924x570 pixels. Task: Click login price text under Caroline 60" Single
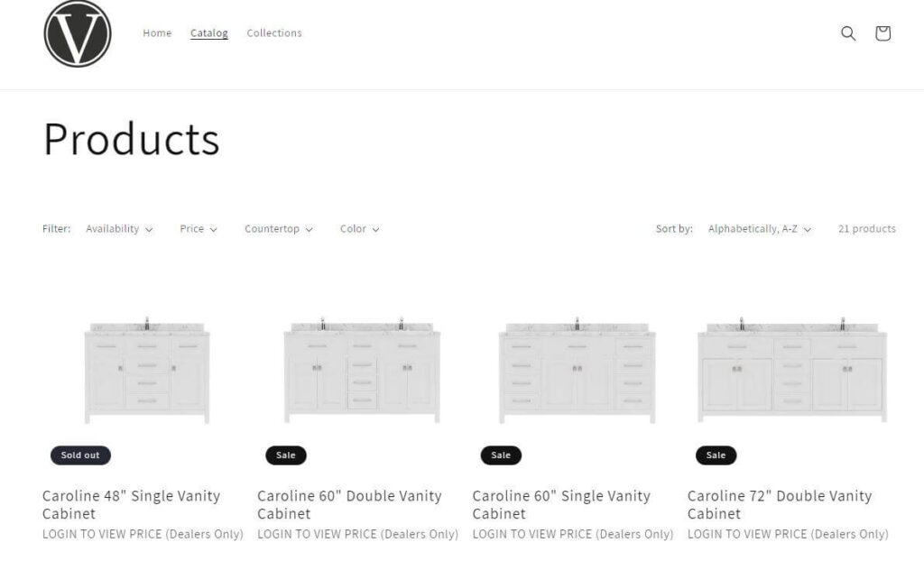pos(573,534)
